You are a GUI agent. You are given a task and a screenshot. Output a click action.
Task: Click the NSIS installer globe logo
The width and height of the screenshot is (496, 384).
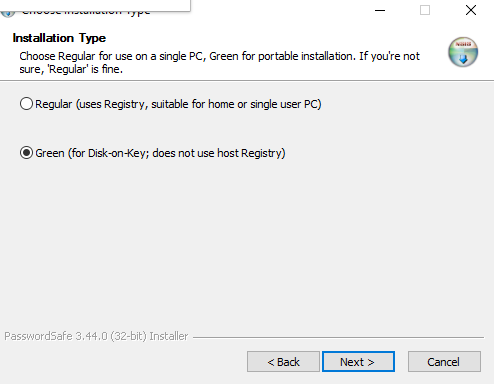463,52
